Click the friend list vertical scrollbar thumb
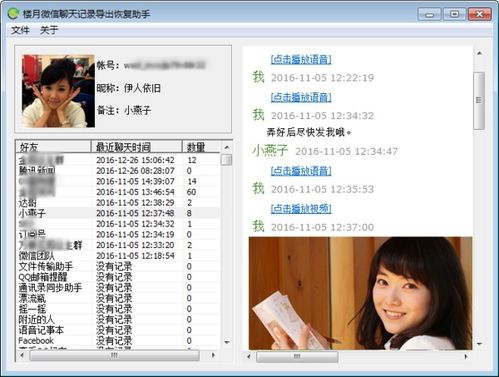 pos(226,160)
